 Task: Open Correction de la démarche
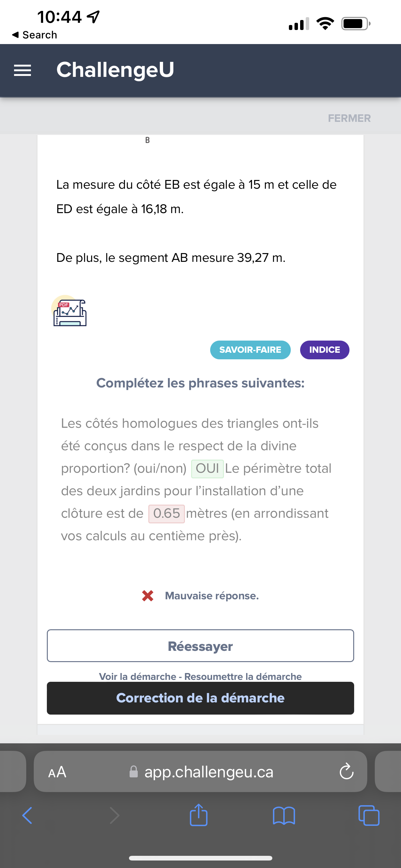click(x=200, y=698)
